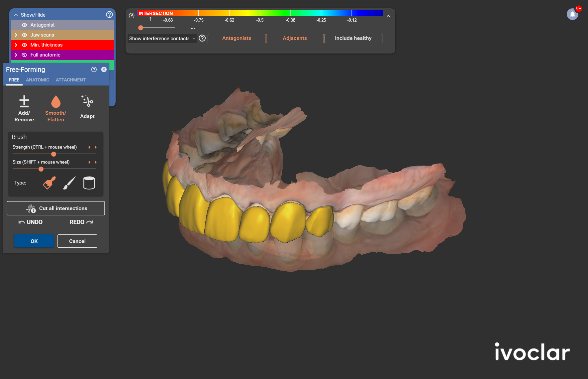Choose the cylinder brush type

point(89,183)
